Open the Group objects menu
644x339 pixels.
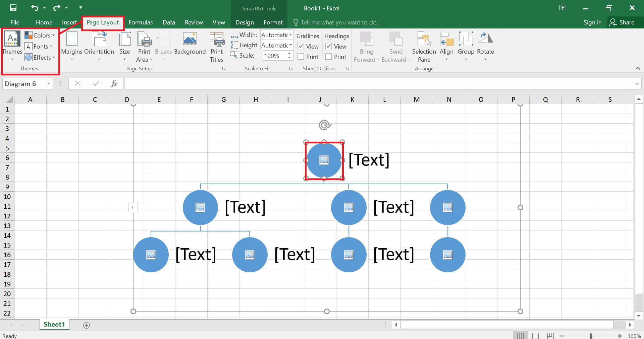pyautogui.click(x=466, y=47)
